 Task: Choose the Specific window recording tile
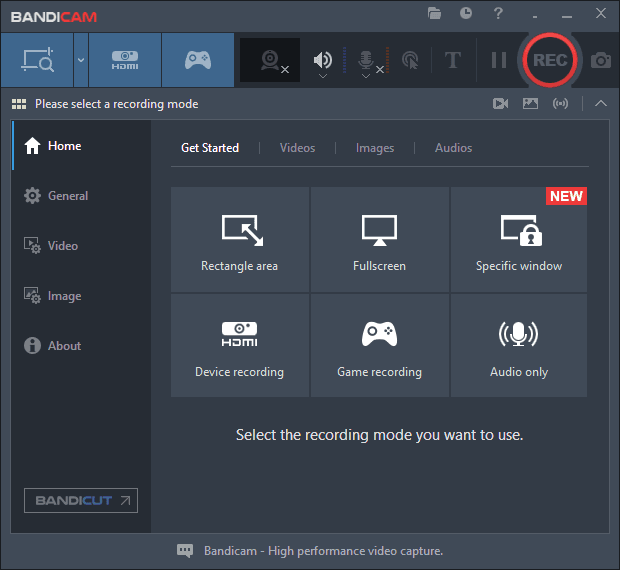click(519, 242)
